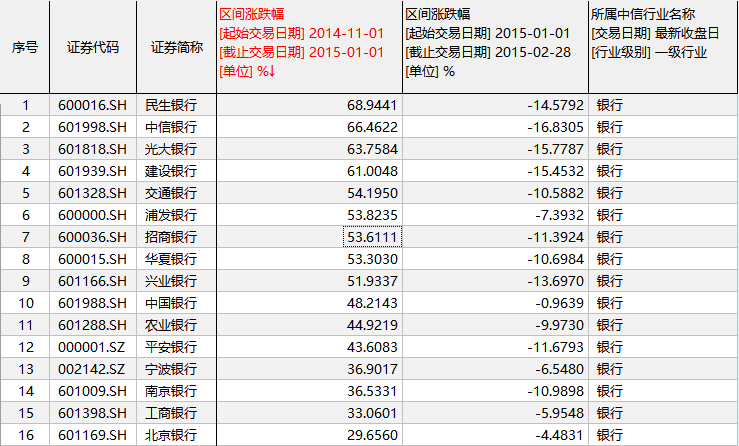Select value cell 53.8235
The image size is (739, 446).
pyautogui.click(x=310, y=215)
